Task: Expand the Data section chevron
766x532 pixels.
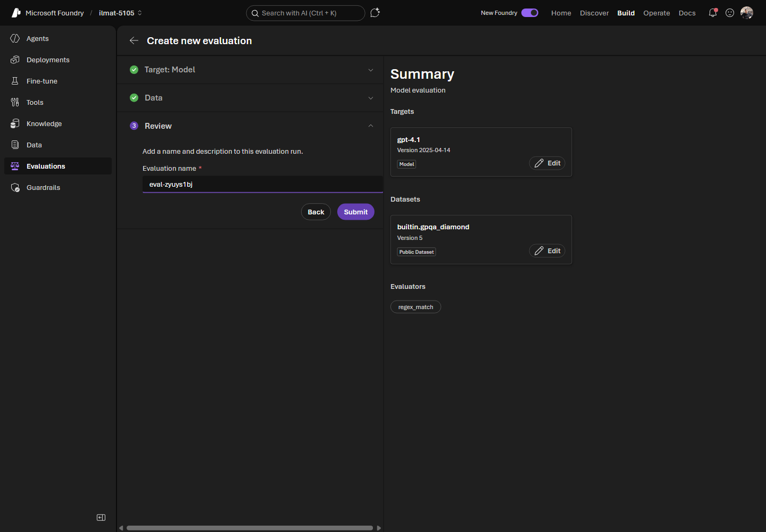Action: tap(371, 98)
